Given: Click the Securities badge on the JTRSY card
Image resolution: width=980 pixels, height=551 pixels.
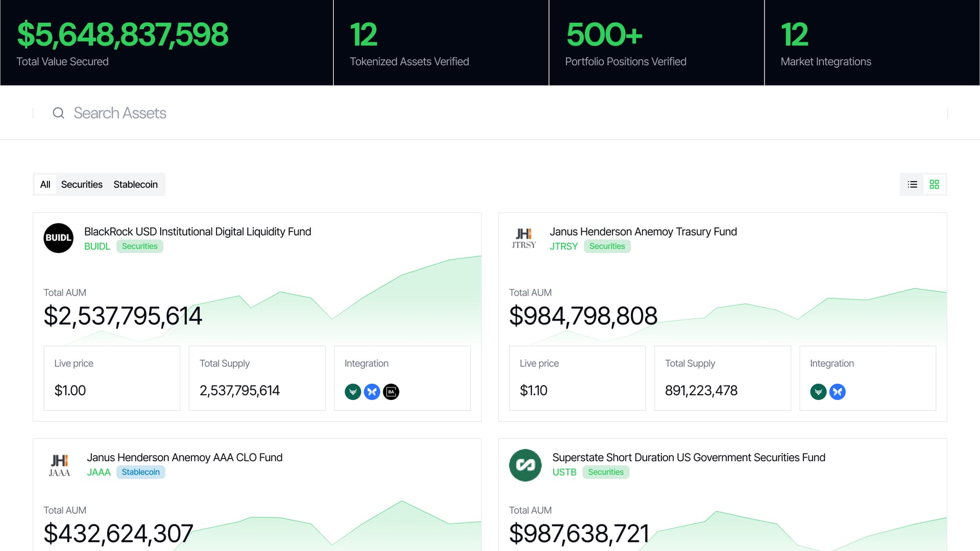Looking at the screenshot, I should pyautogui.click(x=607, y=246).
